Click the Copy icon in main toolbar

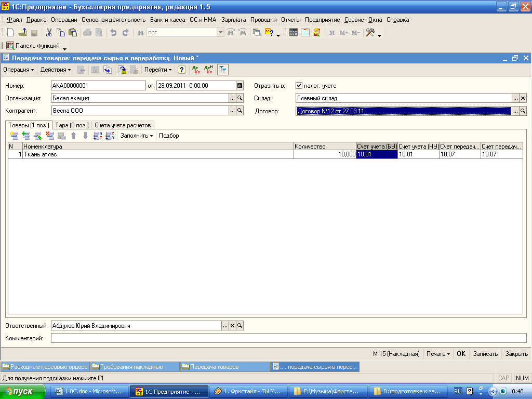coord(61,33)
